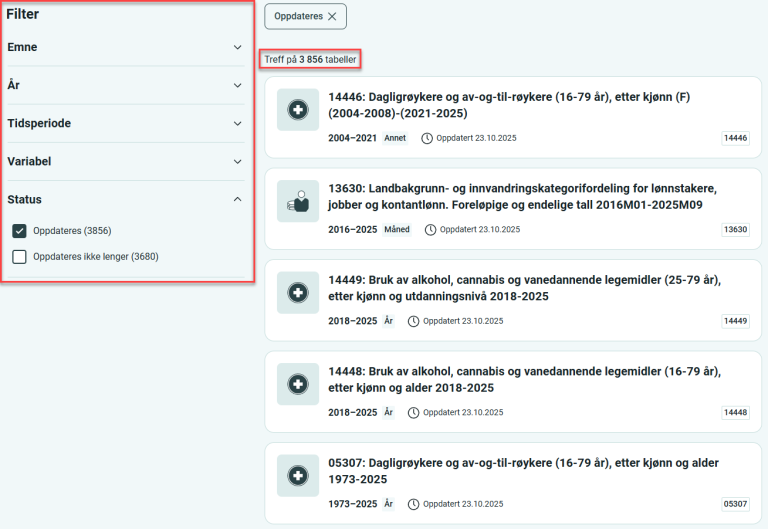Viewport: 768px width, 529px height.
Task: Expand the År filter section
Action: 125,85
